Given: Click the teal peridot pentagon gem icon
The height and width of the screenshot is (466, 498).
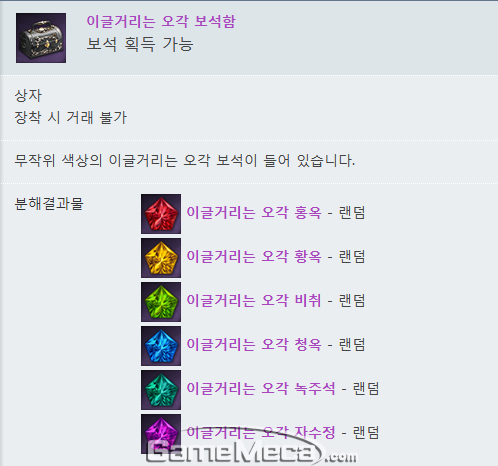Looking at the screenshot, I should pyautogui.click(x=161, y=390).
